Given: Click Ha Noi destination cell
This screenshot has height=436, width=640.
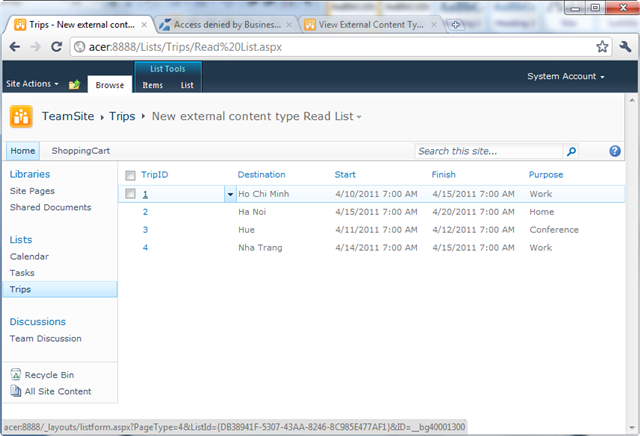Looking at the screenshot, I should pos(252,212).
